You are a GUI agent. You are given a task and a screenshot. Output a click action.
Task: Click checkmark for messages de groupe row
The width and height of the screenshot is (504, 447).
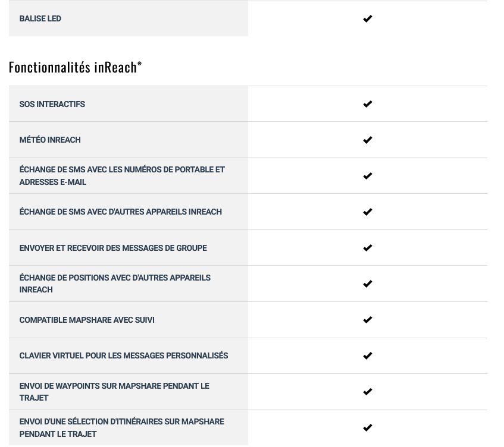(367, 248)
